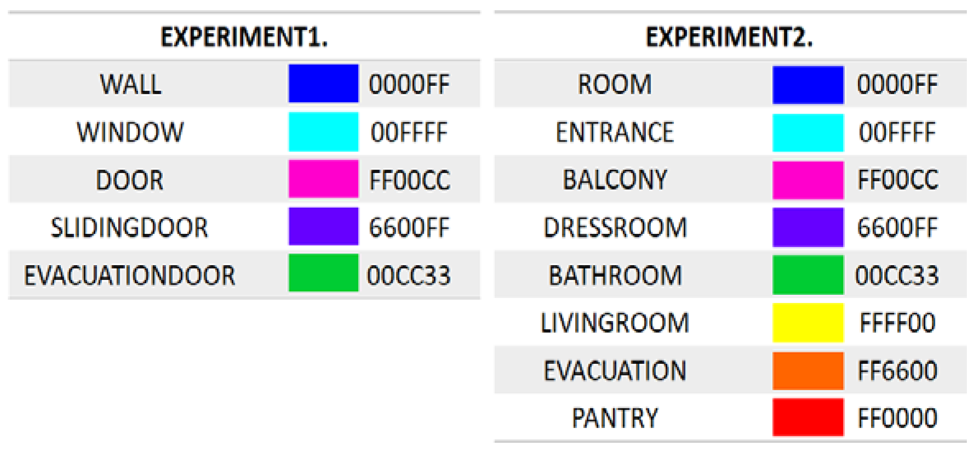Click the blue WALL color swatch
The height and width of the screenshot is (453, 980).
coord(323,83)
